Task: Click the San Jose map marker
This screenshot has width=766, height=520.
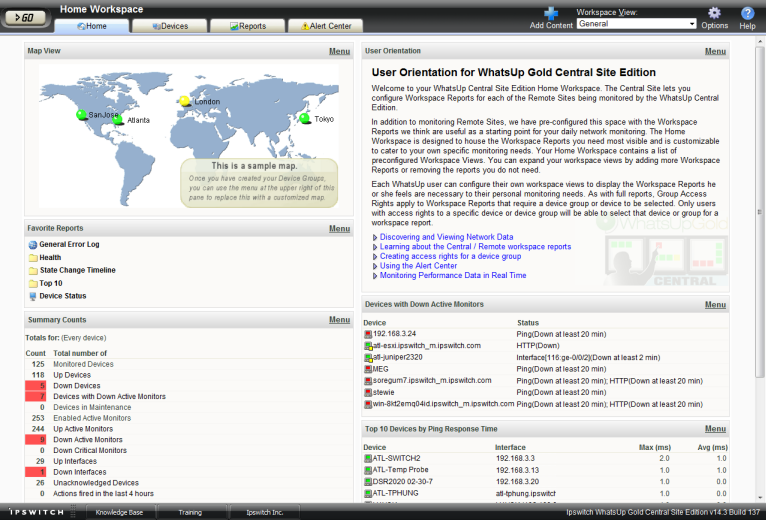Action: point(82,115)
